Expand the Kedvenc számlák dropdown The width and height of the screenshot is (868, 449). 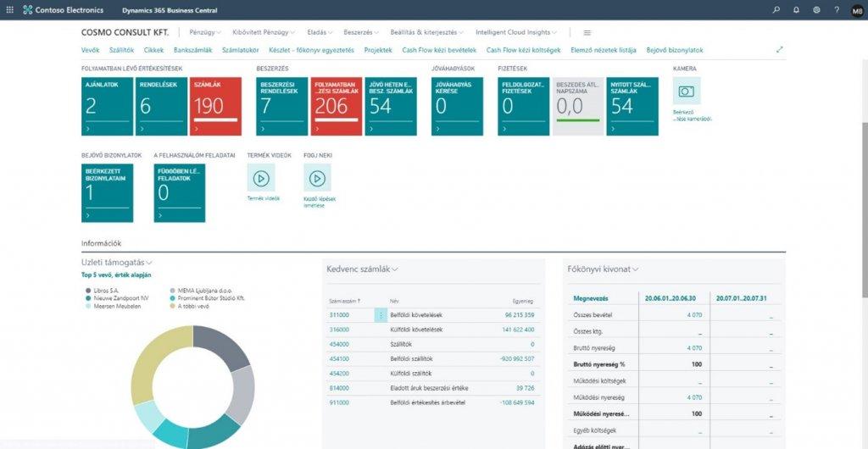[x=395, y=269]
